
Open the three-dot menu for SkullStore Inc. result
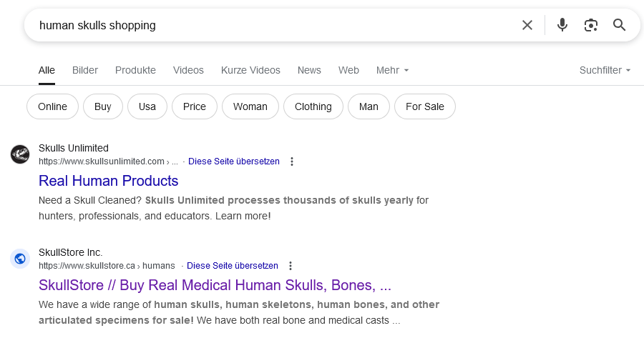click(x=291, y=266)
